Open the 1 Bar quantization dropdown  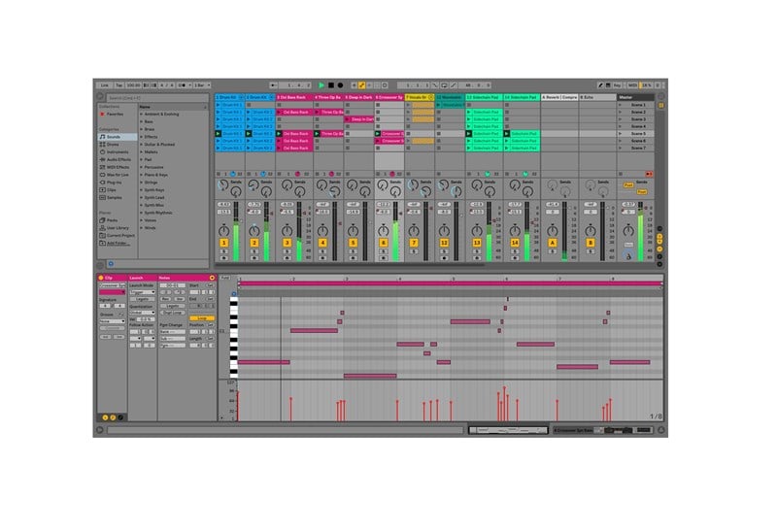(202, 85)
